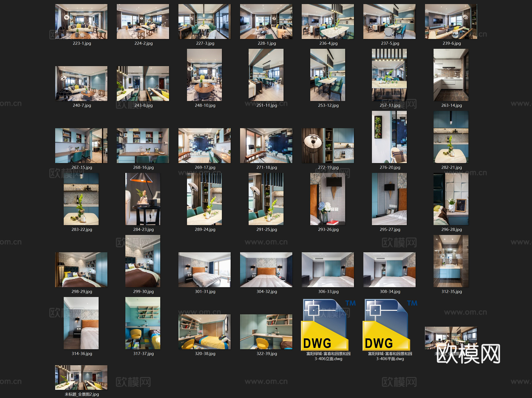The width and height of the screenshot is (532, 398).
Task: Select the 271-18.jpg thumbnail
Action: click(x=266, y=146)
